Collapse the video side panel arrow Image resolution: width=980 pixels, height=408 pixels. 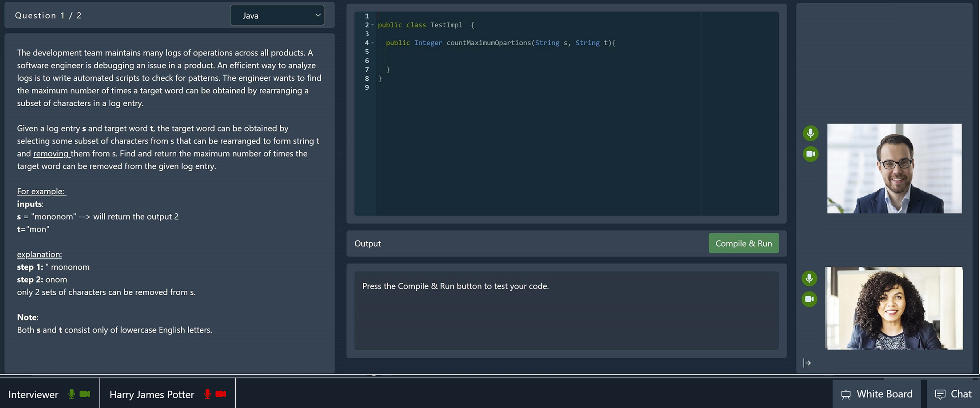[807, 363]
